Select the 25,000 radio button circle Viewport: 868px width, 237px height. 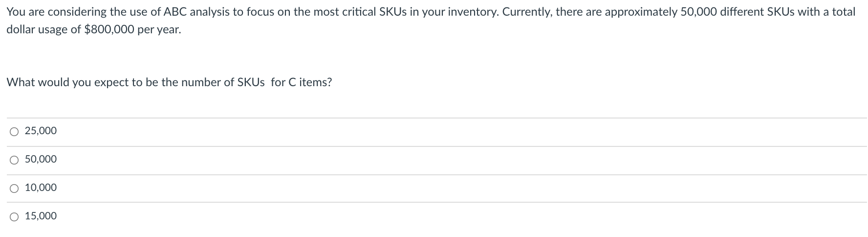15,131
